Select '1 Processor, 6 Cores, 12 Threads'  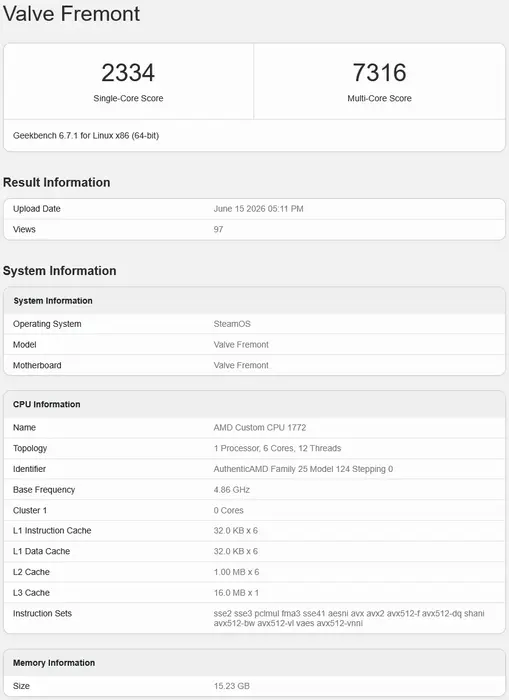tap(277, 448)
